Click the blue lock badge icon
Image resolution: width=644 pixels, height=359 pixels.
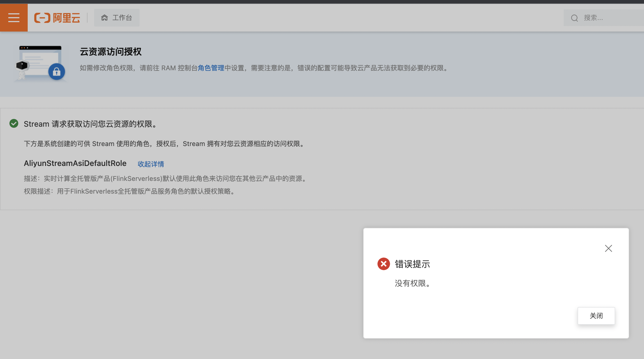[x=56, y=72]
